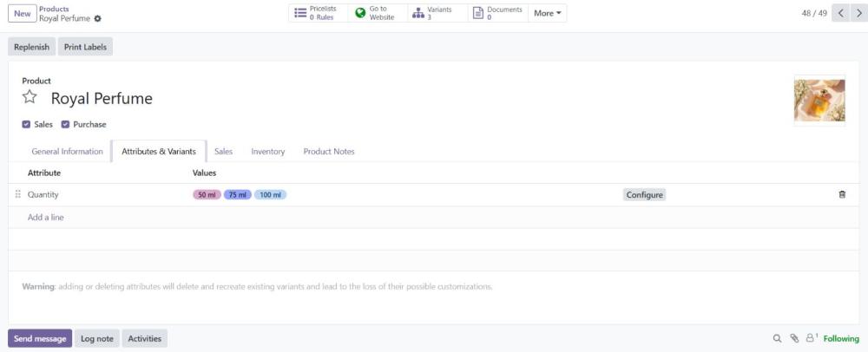Click Add a line link

(x=45, y=218)
